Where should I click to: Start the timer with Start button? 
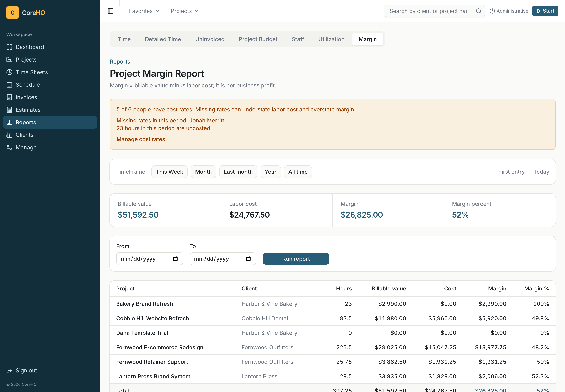click(x=545, y=11)
